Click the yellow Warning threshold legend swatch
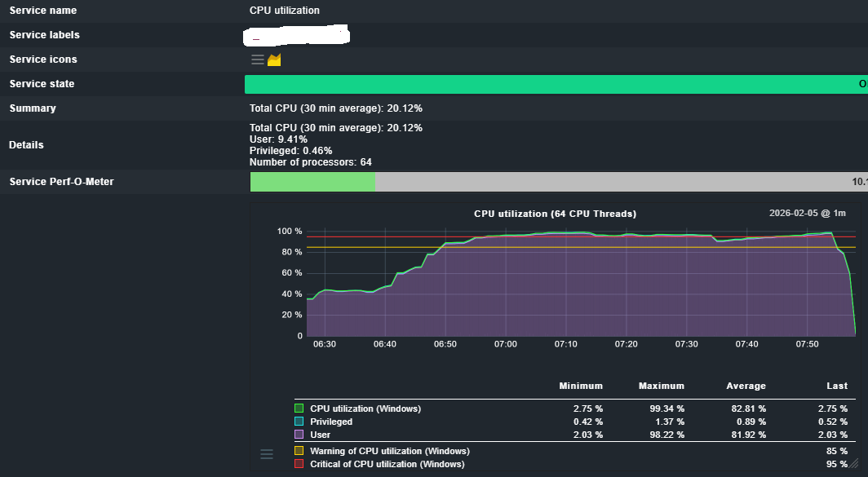 click(299, 451)
